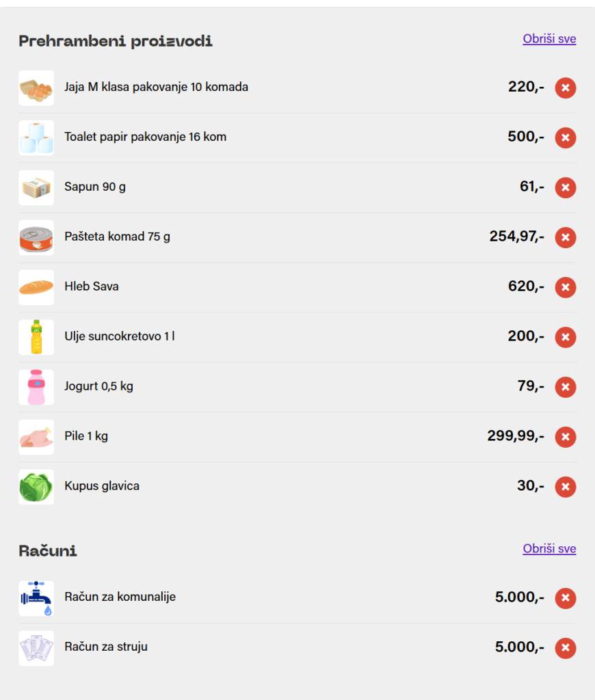This screenshot has width=595, height=700.
Task: Click Obriši sve for Prehrambeni proizvodi
Action: [549, 39]
